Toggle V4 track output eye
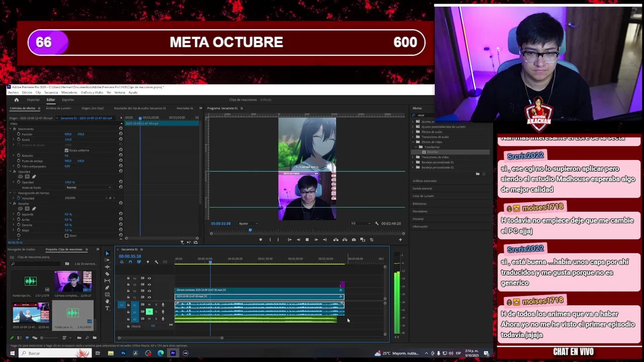Screen dimensions: 644x362 click(x=149, y=278)
